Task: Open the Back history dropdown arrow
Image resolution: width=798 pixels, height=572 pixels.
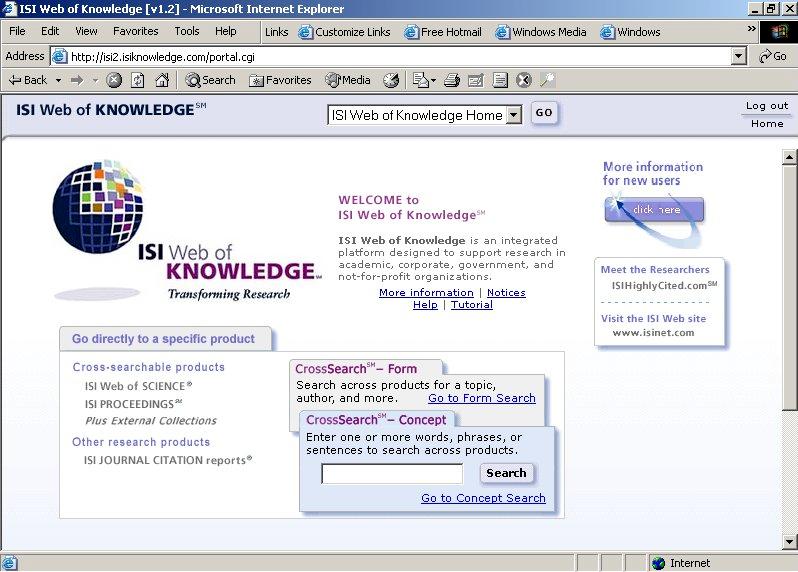Action: [59, 80]
